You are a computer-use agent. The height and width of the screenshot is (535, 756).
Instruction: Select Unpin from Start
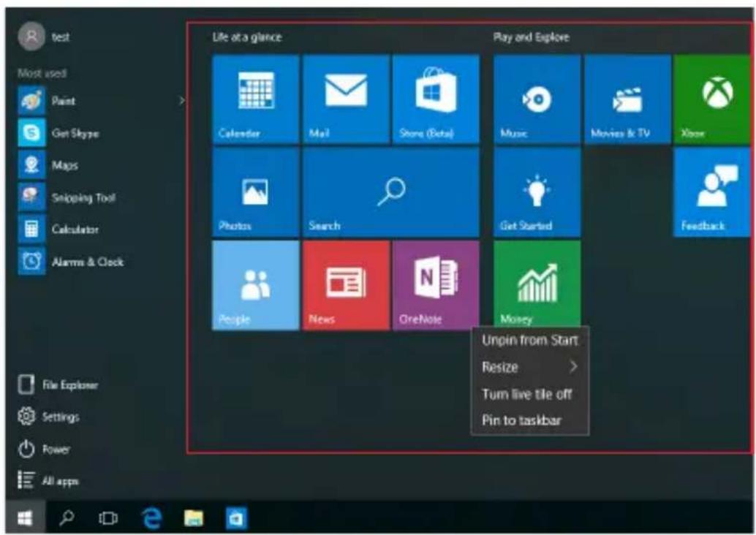click(x=529, y=341)
